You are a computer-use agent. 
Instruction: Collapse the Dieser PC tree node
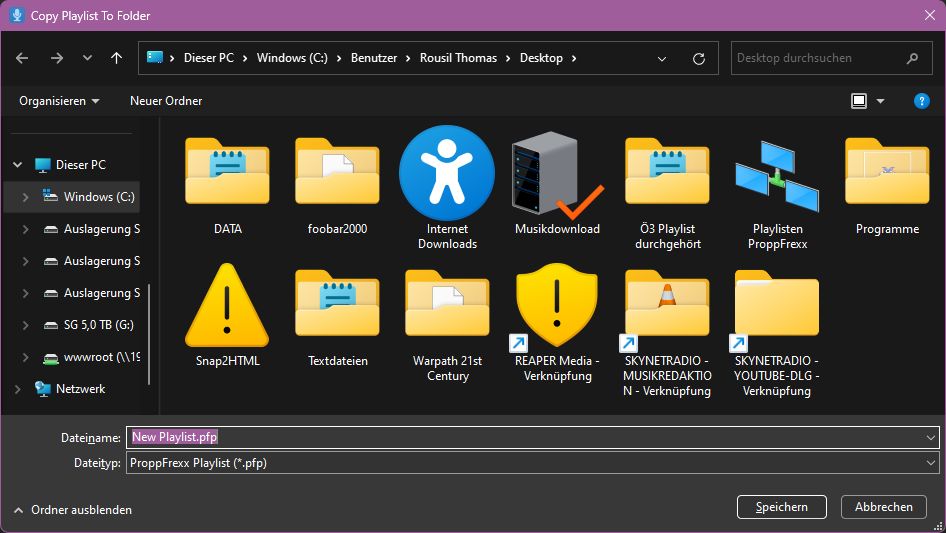click(17, 165)
